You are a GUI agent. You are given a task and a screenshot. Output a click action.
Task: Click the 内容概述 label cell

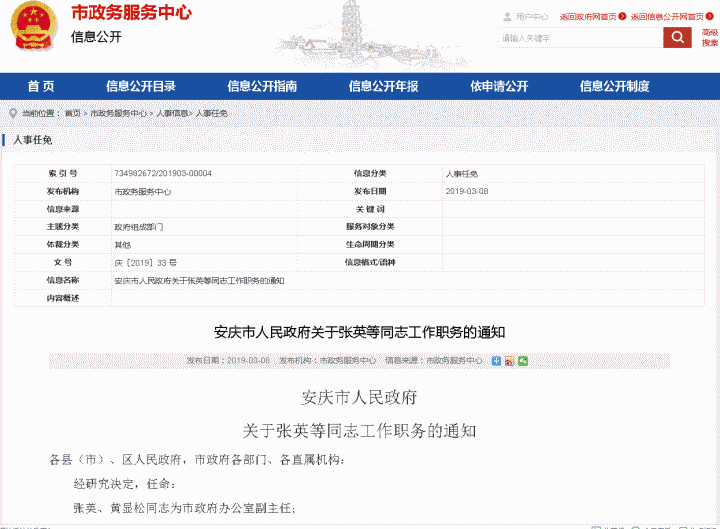coord(63,298)
